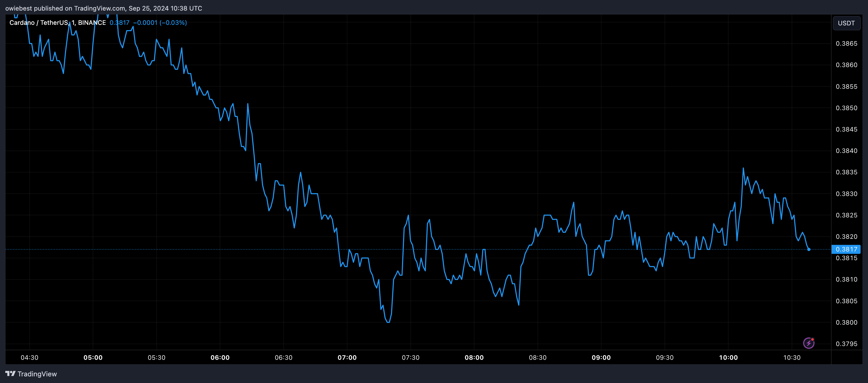Click the 07:00 time axis label

click(347, 357)
